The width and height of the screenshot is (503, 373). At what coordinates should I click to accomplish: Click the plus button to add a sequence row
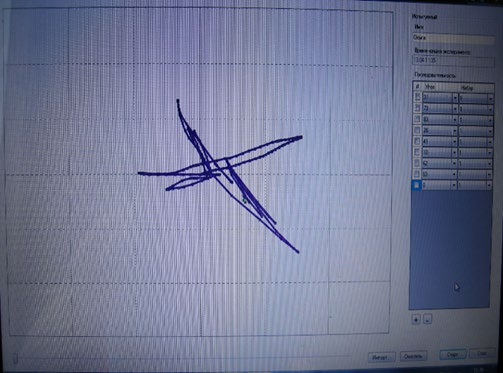coord(416,320)
